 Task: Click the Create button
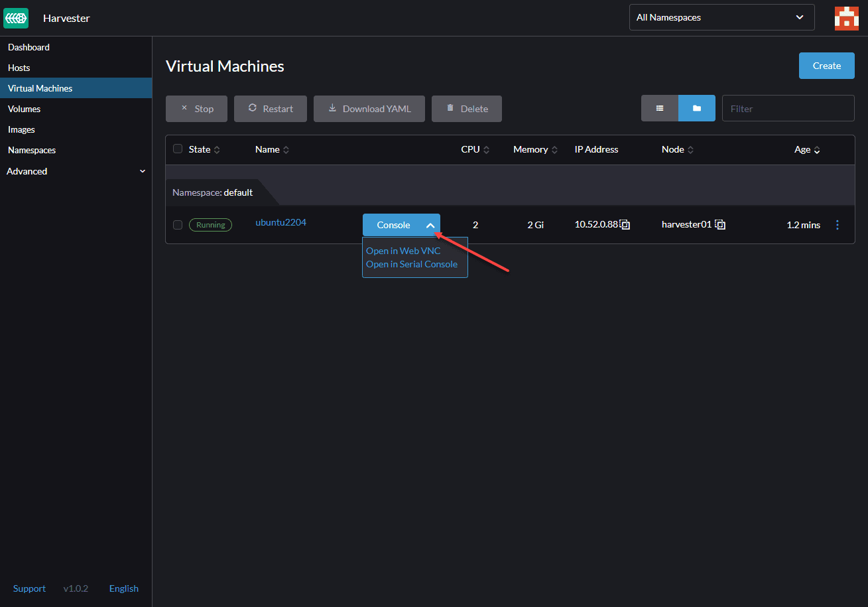[x=826, y=66]
